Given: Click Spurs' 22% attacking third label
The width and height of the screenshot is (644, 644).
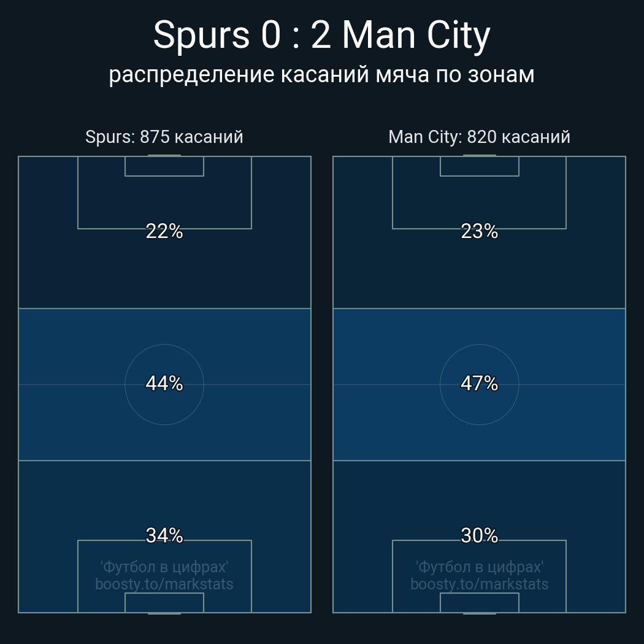Looking at the screenshot, I should (x=164, y=231).
